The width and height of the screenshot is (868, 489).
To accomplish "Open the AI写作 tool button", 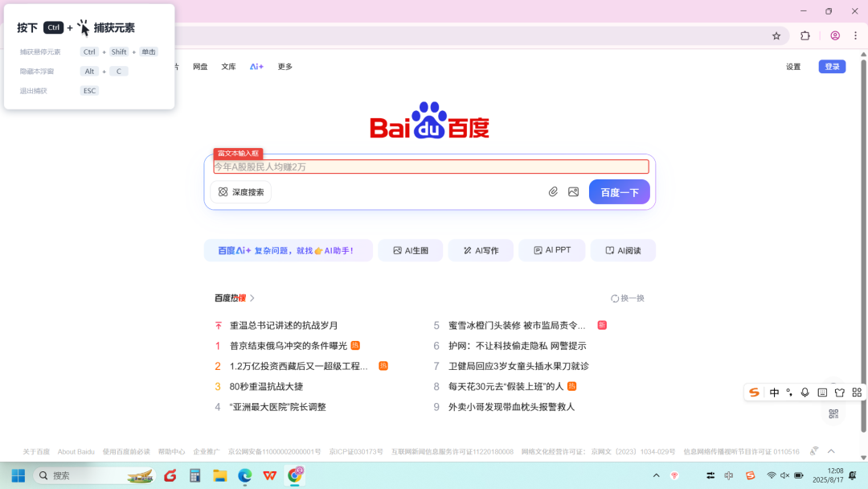I will click(x=481, y=250).
